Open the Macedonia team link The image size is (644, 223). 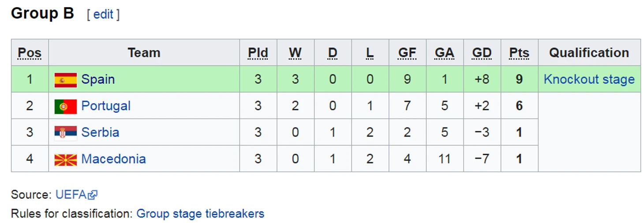coord(113,159)
